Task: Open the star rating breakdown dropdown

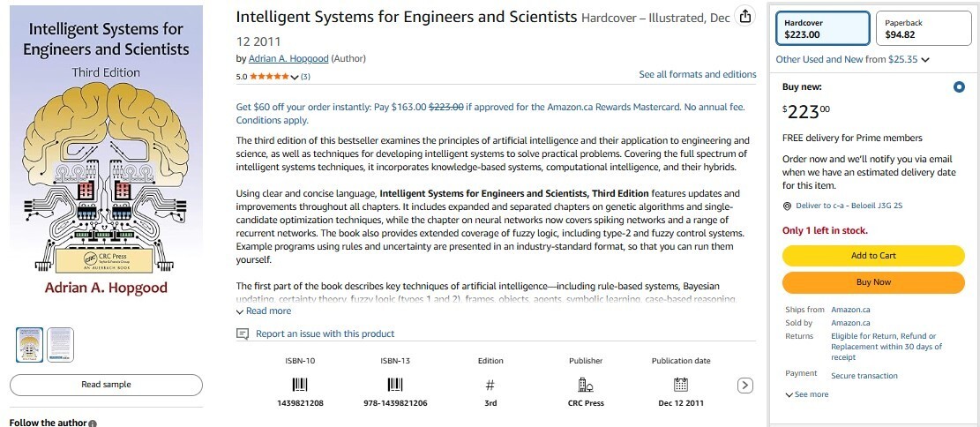Action: (x=295, y=77)
